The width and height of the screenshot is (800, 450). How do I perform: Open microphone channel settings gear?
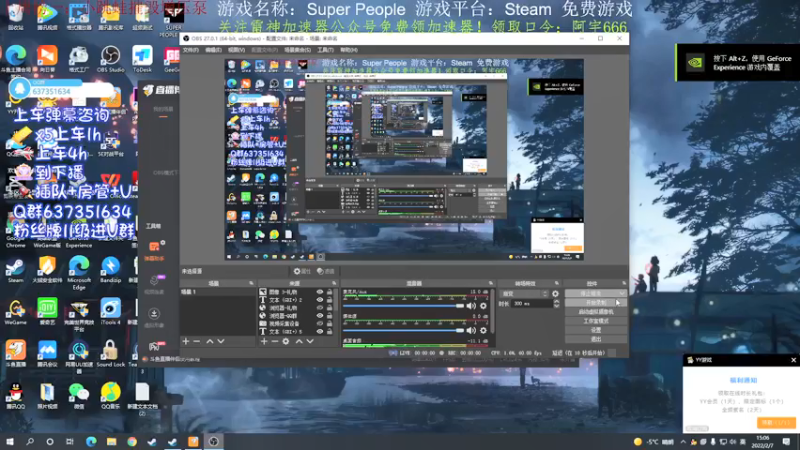pyautogui.click(x=483, y=306)
